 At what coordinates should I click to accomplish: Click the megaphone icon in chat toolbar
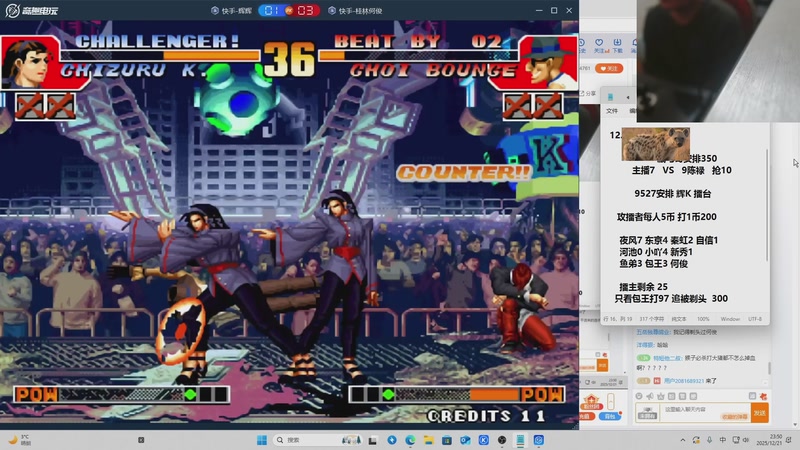click(650, 396)
